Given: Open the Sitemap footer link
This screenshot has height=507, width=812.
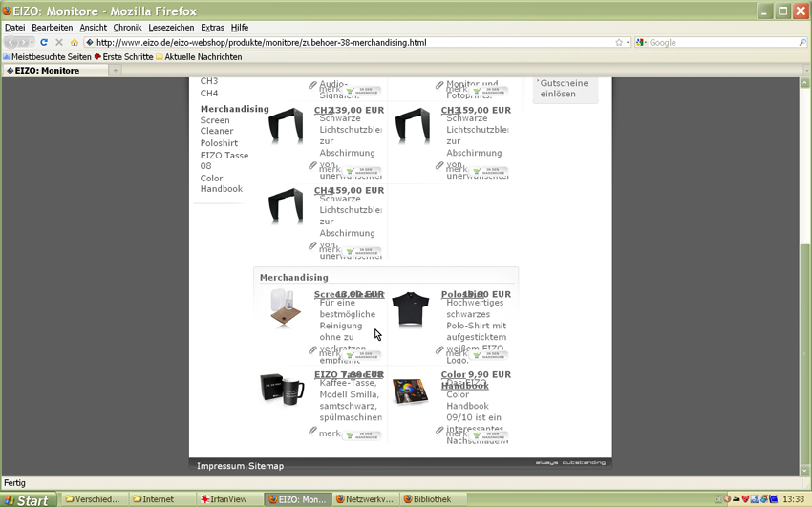Looking at the screenshot, I should (267, 466).
